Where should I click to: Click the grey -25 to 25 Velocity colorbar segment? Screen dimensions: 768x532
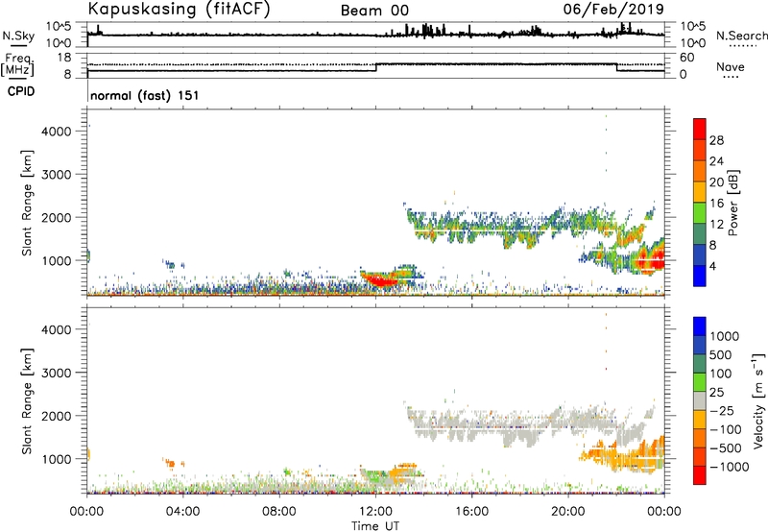pyautogui.click(x=700, y=400)
